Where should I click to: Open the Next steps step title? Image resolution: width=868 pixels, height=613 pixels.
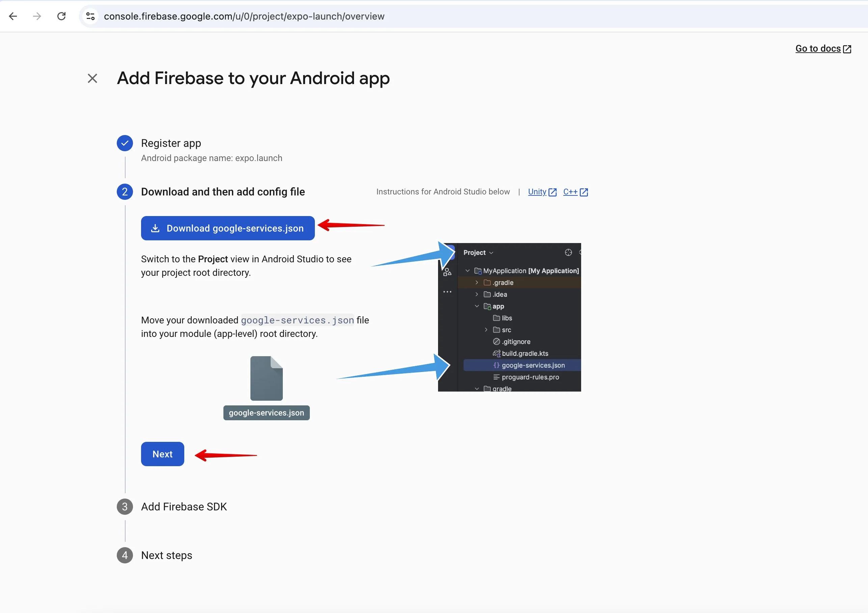tap(167, 555)
